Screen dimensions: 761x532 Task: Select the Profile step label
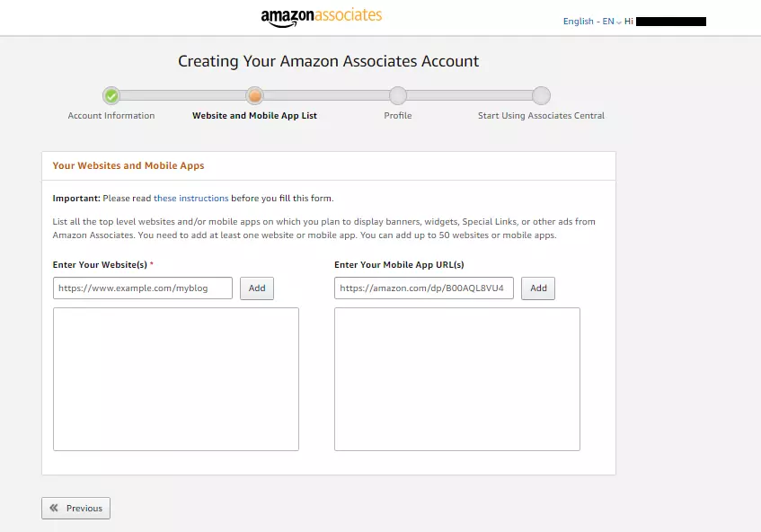(398, 116)
